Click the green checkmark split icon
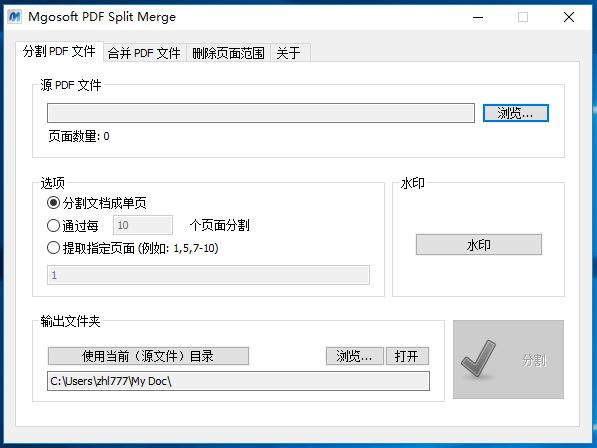The width and height of the screenshot is (597, 448). pyautogui.click(x=478, y=359)
